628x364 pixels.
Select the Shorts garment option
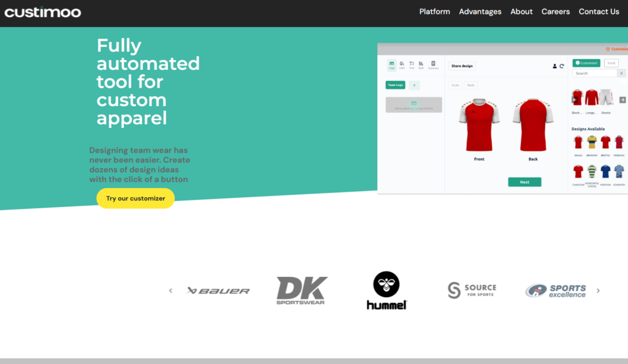pos(605,97)
